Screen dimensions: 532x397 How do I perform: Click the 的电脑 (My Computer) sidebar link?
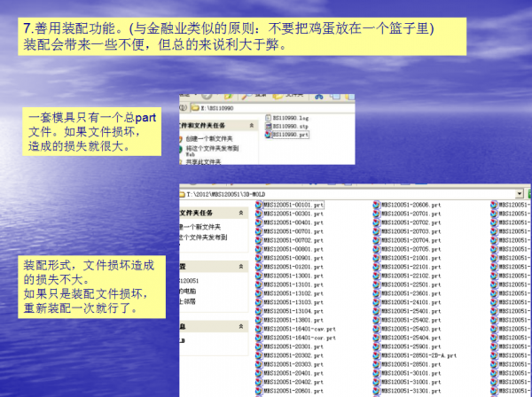pos(188,292)
